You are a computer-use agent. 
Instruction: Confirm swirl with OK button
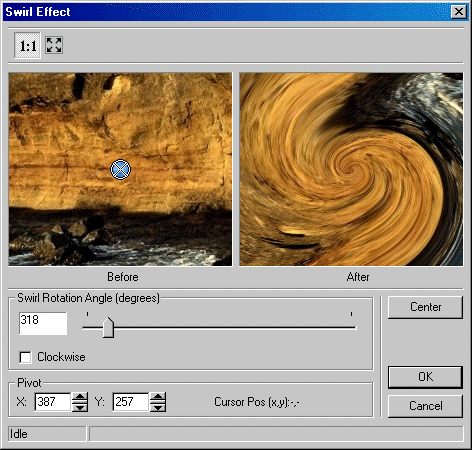425,377
